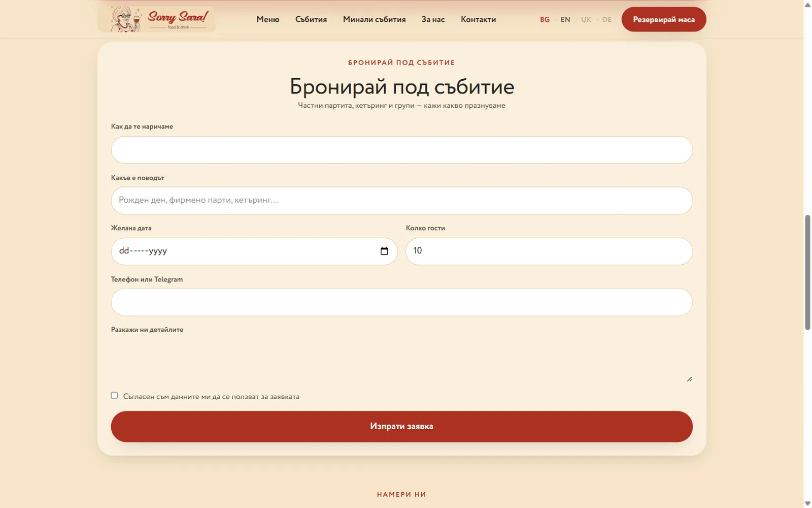The image size is (812, 508).
Task: Click the Sorry Sara logo
Action: click(156, 19)
